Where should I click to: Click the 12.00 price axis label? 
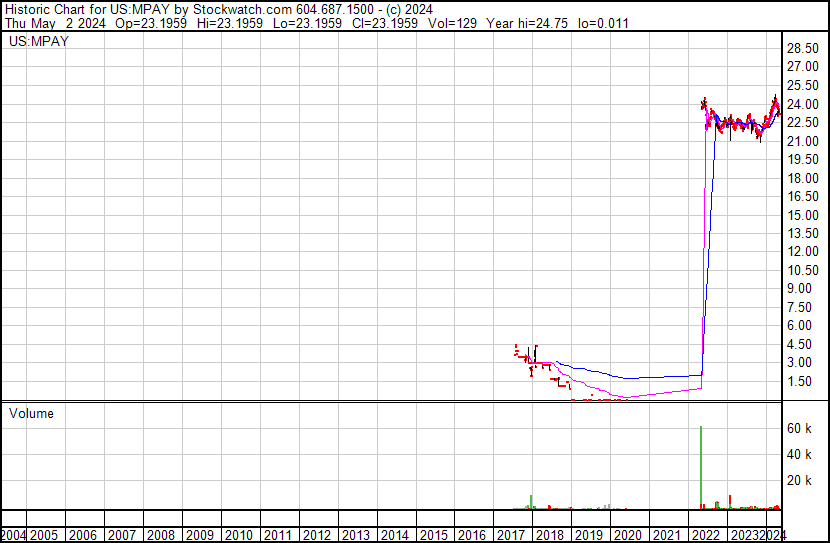[x=800, y=252]
